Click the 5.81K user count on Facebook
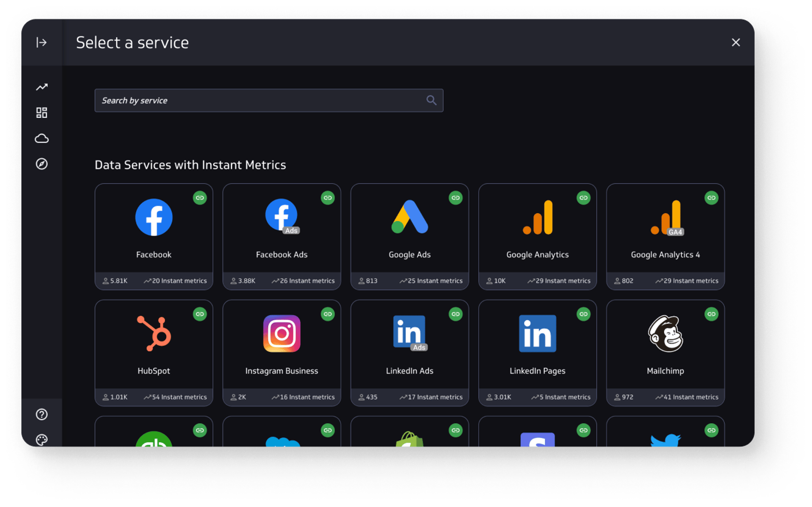This screenshot has height=507, width=812. coord(115,281)
